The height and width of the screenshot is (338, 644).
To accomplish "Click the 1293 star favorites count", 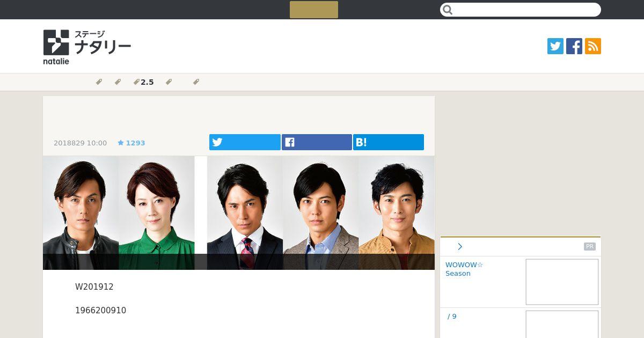I will (131, 143).
